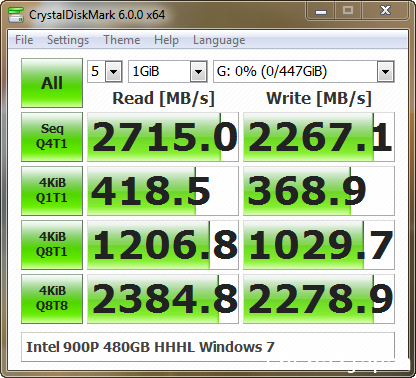
Task: Click the CrystalDiskMark title bar app icon
Action: (x=16, y=14)
